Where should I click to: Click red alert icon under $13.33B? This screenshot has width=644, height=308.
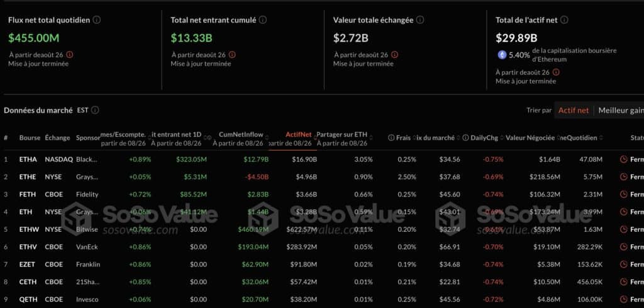pyautogui.click(x=232, y=55)
